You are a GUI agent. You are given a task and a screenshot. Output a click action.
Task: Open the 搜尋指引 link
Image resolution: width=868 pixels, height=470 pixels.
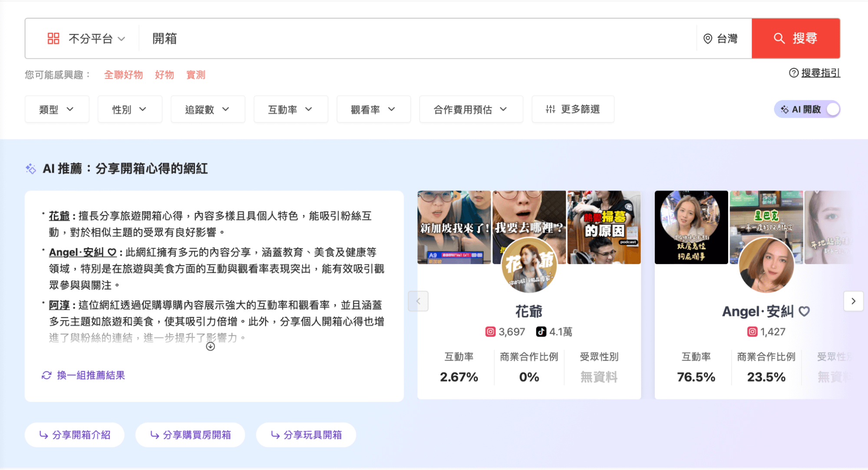(x=820, y=73)
